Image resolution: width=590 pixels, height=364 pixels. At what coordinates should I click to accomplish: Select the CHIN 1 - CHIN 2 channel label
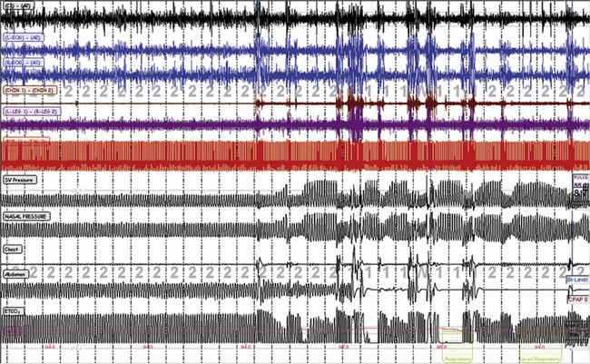point(29,89)
